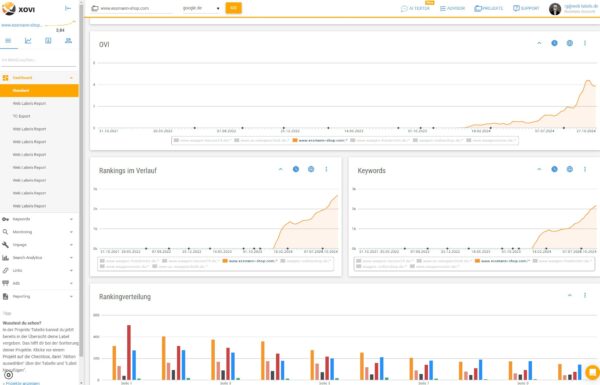Open the orange chat bubble widget

[x=592, y=372]
